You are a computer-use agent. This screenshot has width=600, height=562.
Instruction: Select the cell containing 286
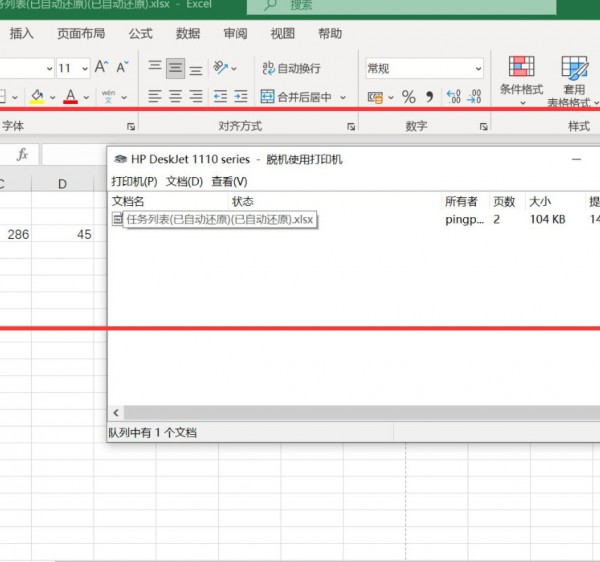15,234
